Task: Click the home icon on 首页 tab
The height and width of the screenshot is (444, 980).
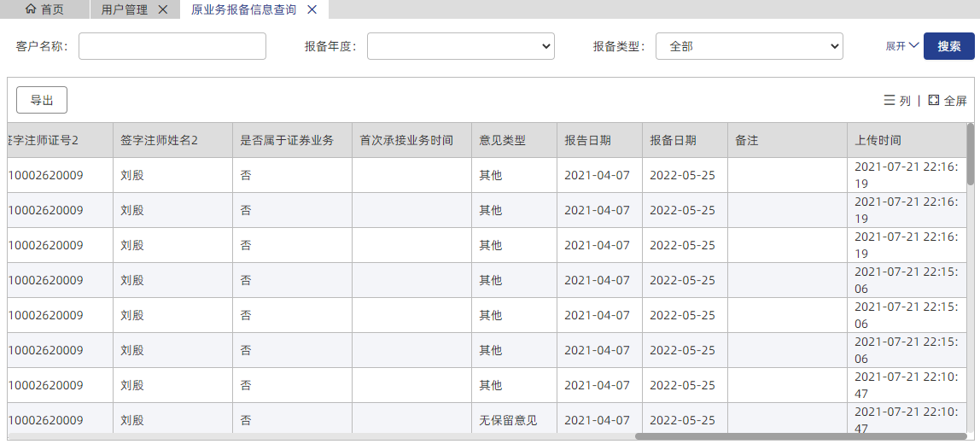Action: [31, 9]
